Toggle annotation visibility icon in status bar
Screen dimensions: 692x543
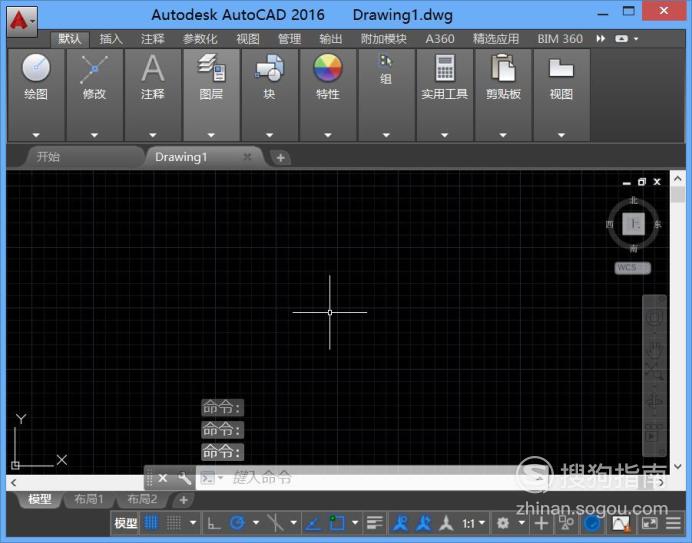(x=400, y=524)
